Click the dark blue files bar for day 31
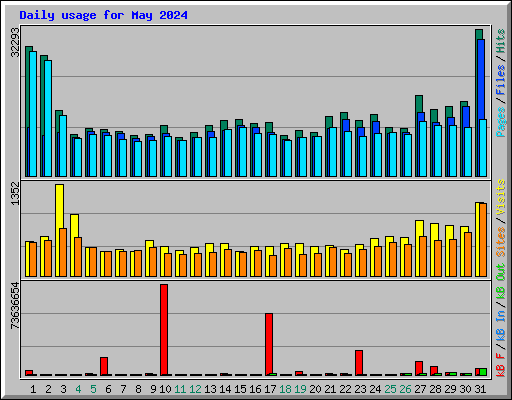 coord(481,79)
